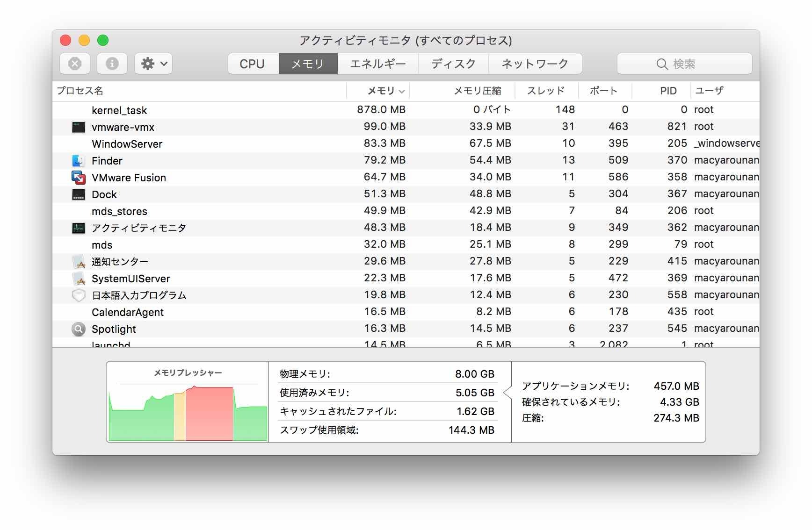Click the VMware Fusion app icon
The width and height of the screenshot is (812, 530).
click(79, 177)
